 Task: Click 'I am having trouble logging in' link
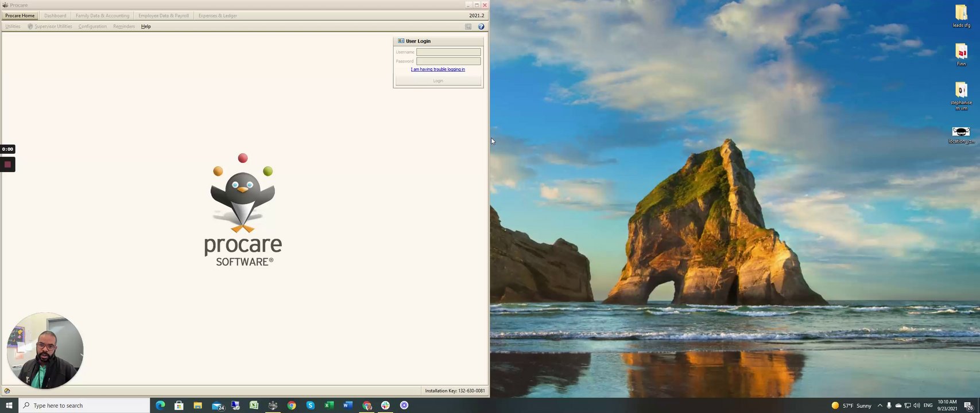pos(438,69)
